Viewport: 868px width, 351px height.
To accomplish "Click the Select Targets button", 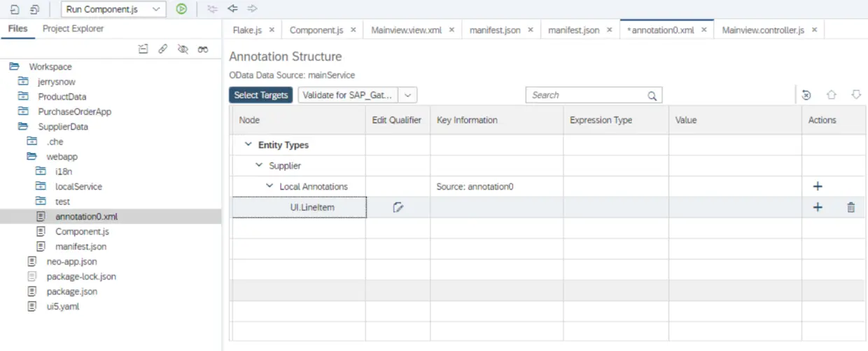I will coord(260,95).
